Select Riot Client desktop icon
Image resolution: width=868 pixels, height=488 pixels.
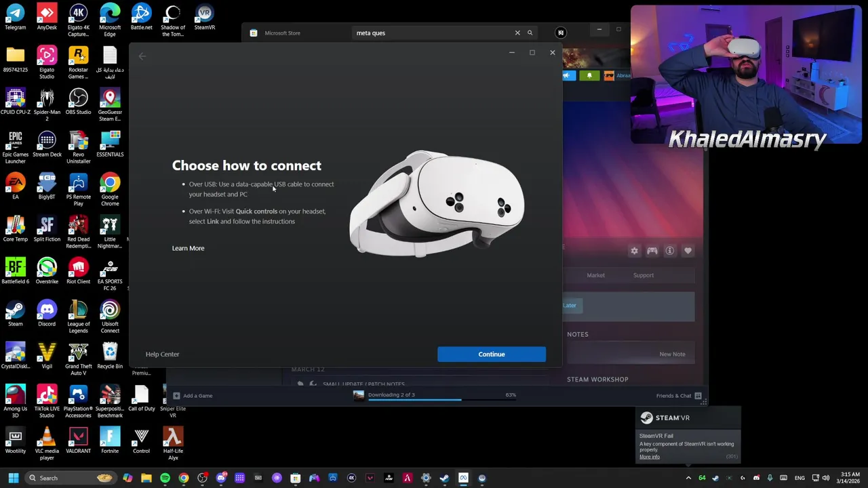click(x=78, y=271)
